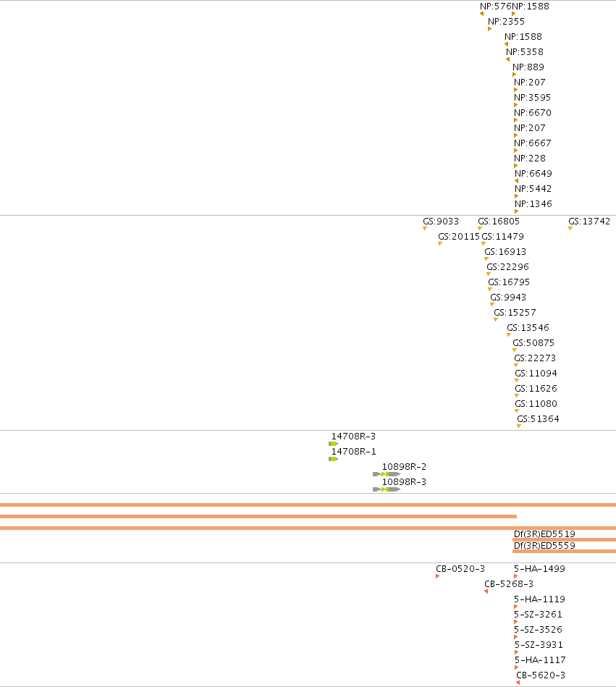Click the left-pointing NP:6649 marker

click(x=517, y=181)
